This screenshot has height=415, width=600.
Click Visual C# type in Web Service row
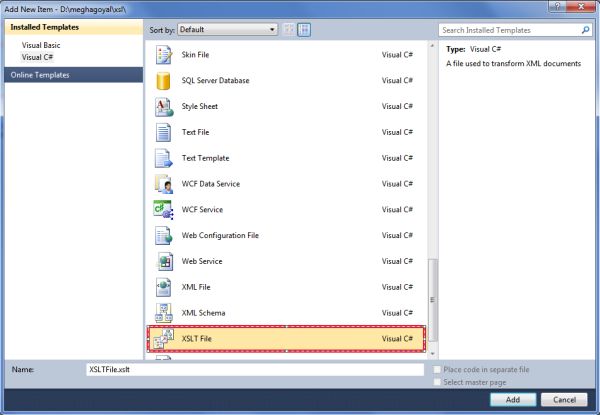[397, 261]
